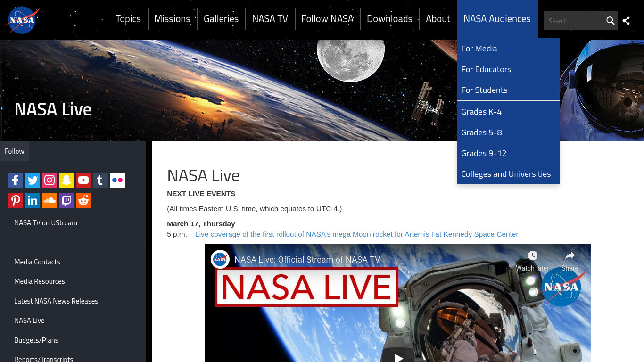Screen dimensions: 644x362
Task: Select For Educators in dropdown
Action: [508, 69]
